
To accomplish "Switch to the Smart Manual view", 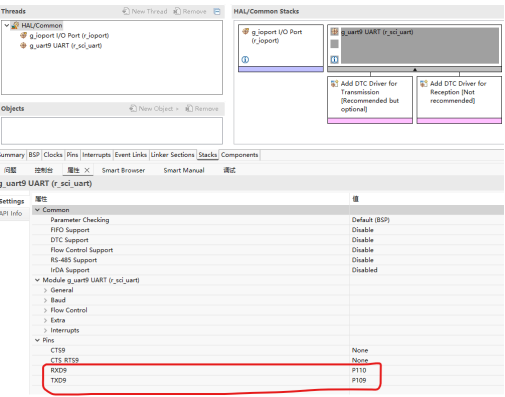I will click(184, 170).
